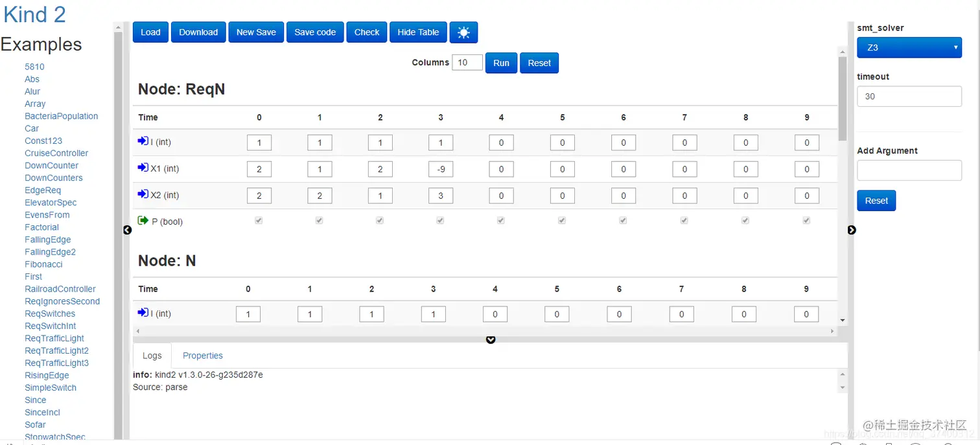Open the EvensFrom example
Screen dimensions: 980x445
click(x=47, y=214)
